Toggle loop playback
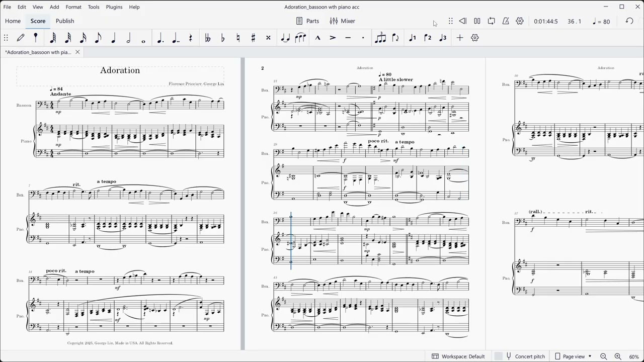This screenshot has height=362, width=644. coord(492,21)
